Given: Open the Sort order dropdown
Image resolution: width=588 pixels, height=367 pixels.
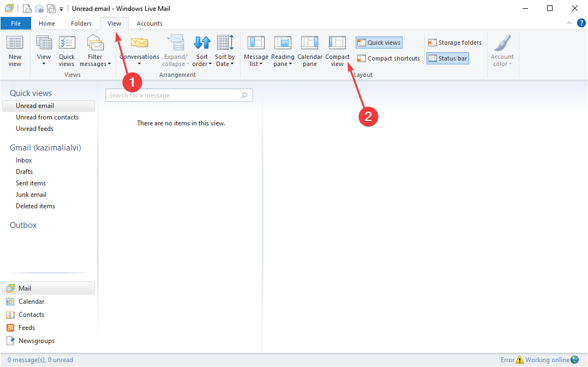Looking at the screenshot, I should point(202,51).
